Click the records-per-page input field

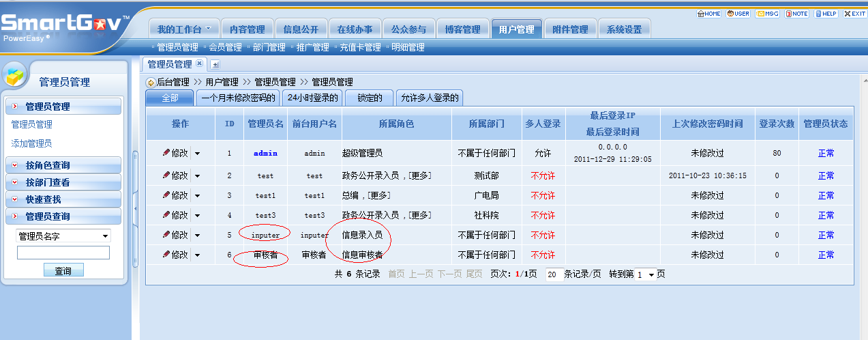tap(554, 274)
